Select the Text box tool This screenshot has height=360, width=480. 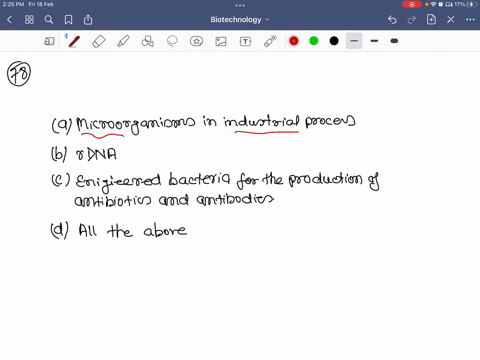click(245, 41)
